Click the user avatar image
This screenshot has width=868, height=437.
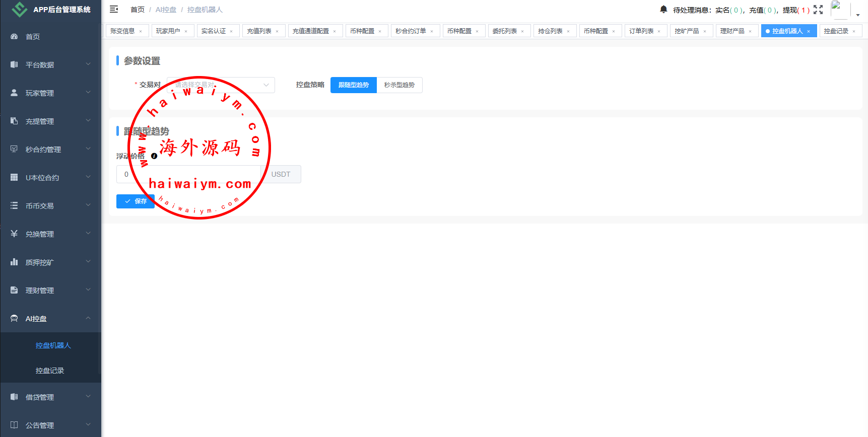coord(839,10)
